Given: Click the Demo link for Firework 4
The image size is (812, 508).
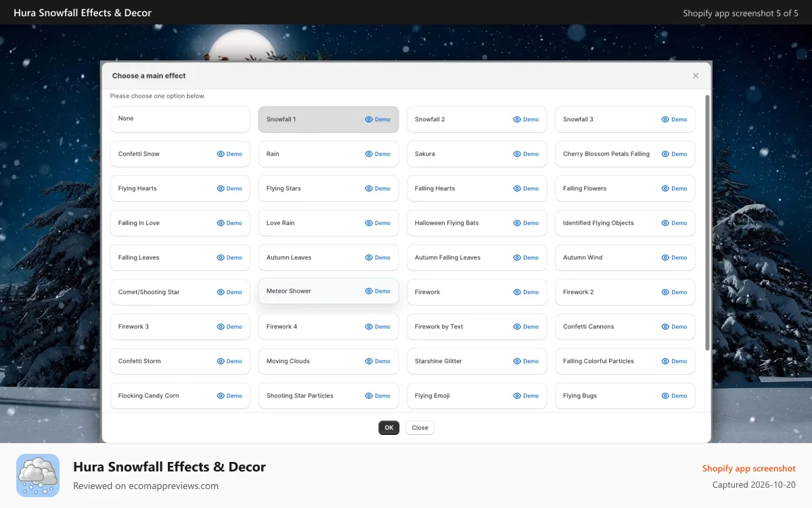Looking at the screenshot, I should coord(378,326).
